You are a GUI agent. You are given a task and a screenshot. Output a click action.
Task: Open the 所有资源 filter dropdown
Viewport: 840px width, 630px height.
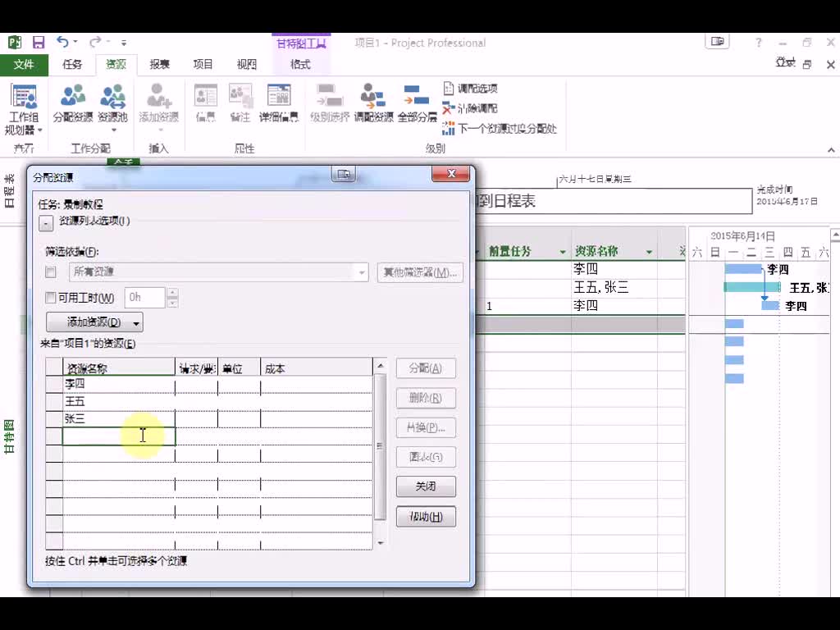tap(361, 272)
